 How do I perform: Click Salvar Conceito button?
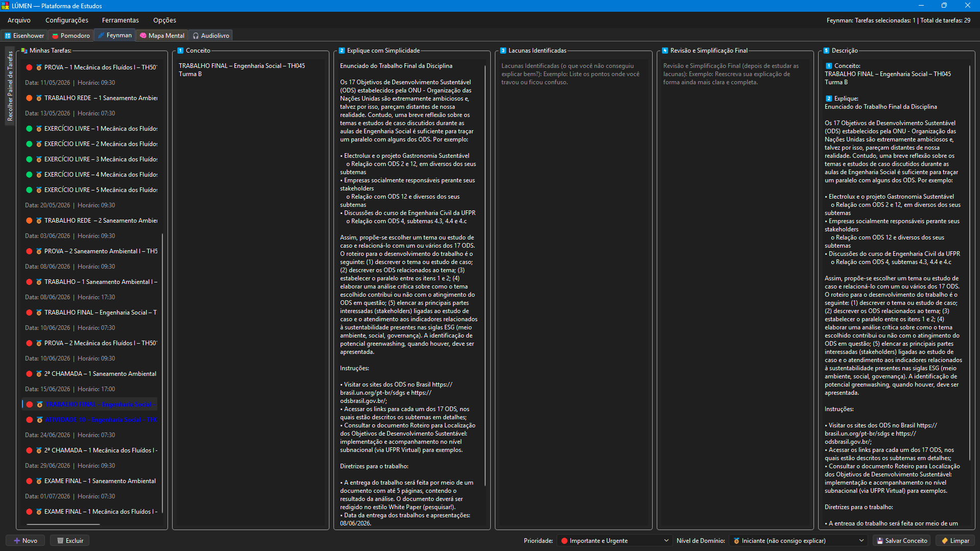901,540
